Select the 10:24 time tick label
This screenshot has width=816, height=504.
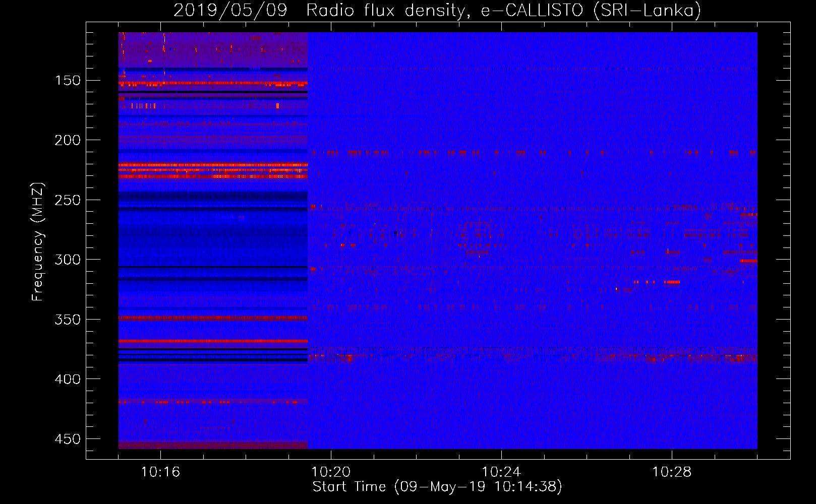pyautogui.click(x=501, y=472)
